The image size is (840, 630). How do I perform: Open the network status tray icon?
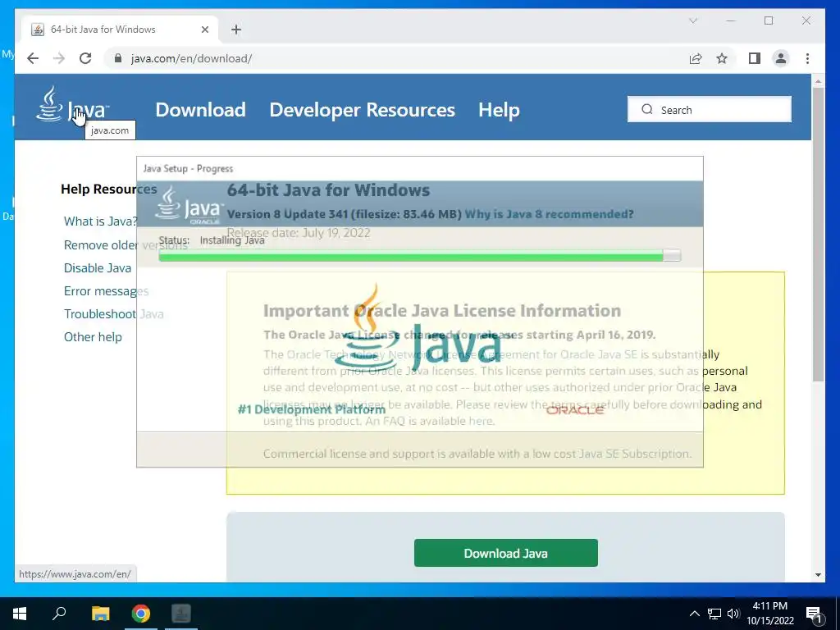click(714, 614)
